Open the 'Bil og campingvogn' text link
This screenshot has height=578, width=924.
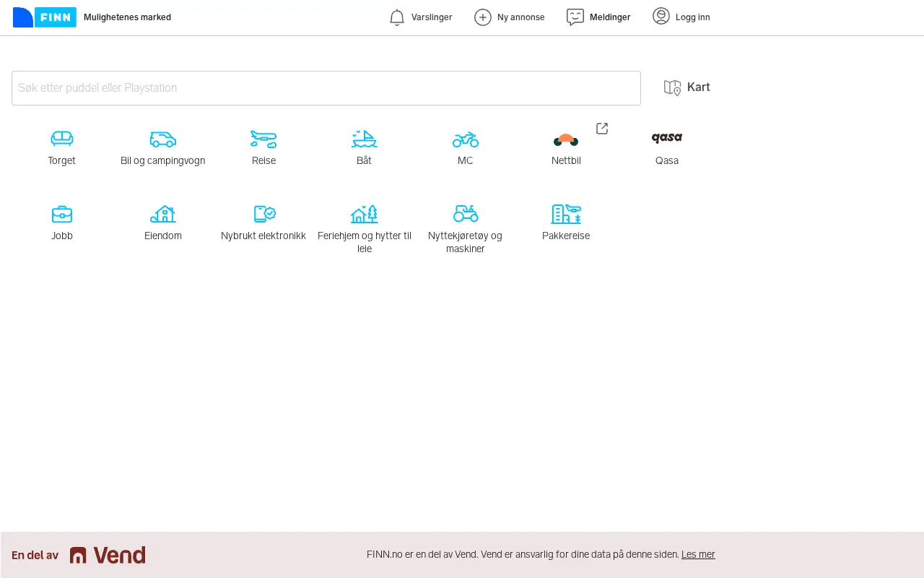[x=163, y=160]
